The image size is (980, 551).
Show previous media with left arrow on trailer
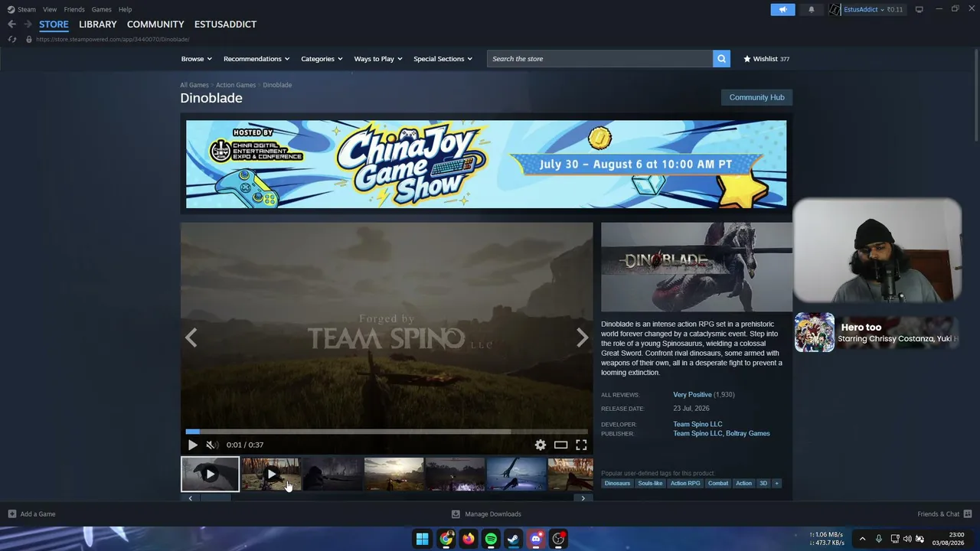(x=191, y=337)
